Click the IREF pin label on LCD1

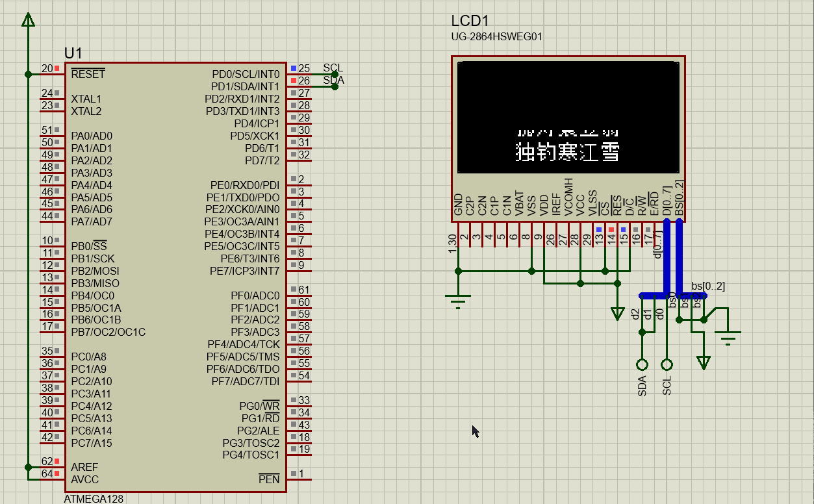click(x=557, y=205)
